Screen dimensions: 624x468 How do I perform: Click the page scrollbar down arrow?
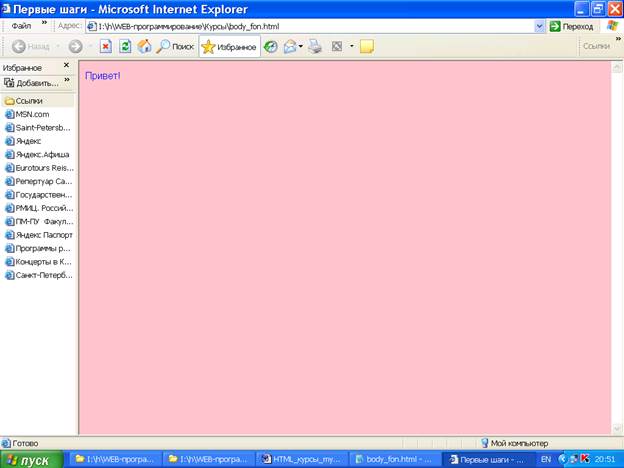point(617,429)
